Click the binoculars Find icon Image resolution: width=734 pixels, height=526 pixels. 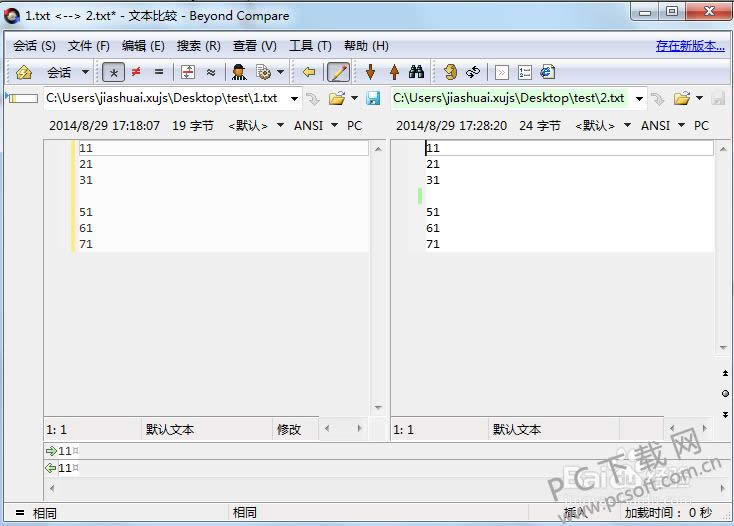(417, 72)
